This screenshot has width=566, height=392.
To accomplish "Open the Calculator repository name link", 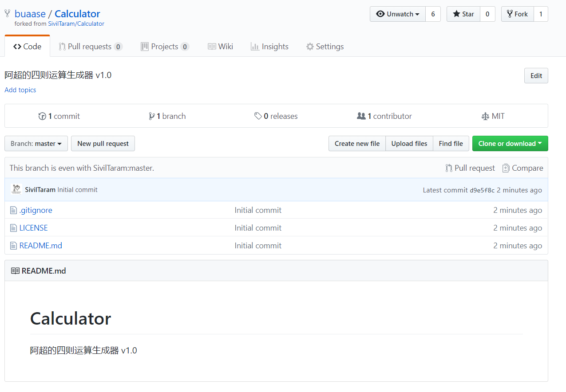I will (77, 14).
